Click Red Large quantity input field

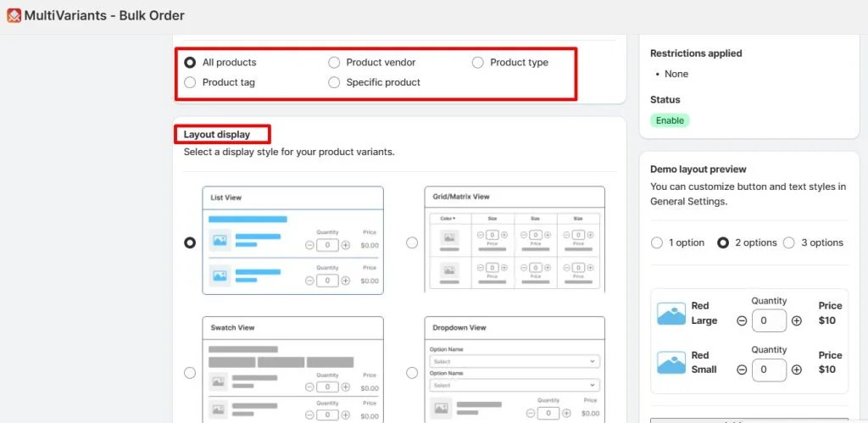point(769,320)
